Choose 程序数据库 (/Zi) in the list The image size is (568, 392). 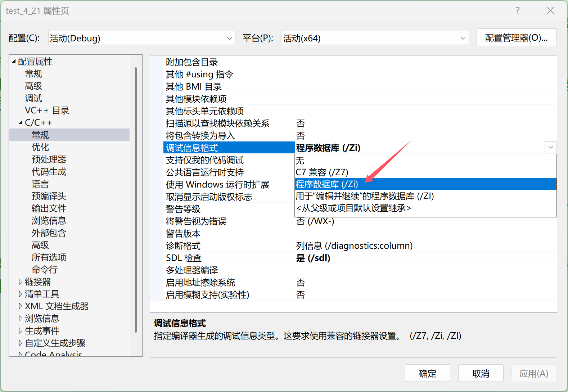425,184
